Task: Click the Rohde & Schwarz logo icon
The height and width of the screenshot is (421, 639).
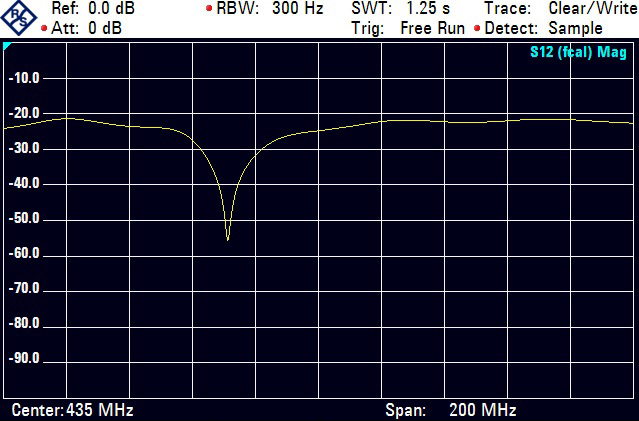Action: pos(21,18)
